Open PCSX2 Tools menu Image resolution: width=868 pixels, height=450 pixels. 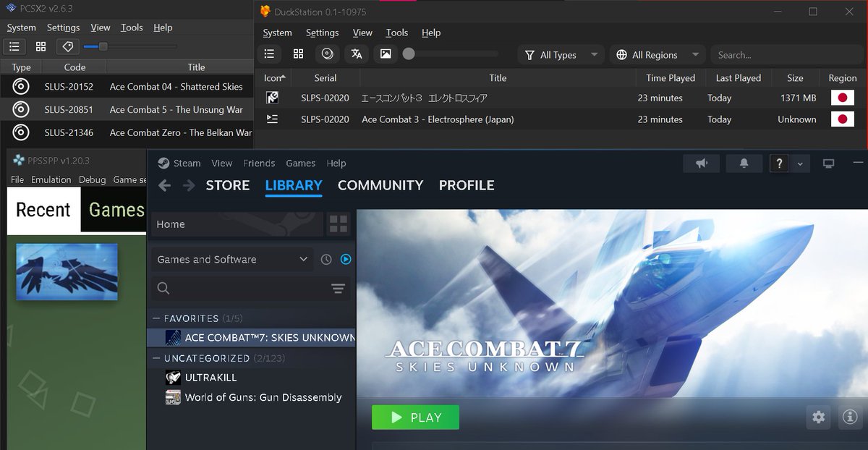132,27
